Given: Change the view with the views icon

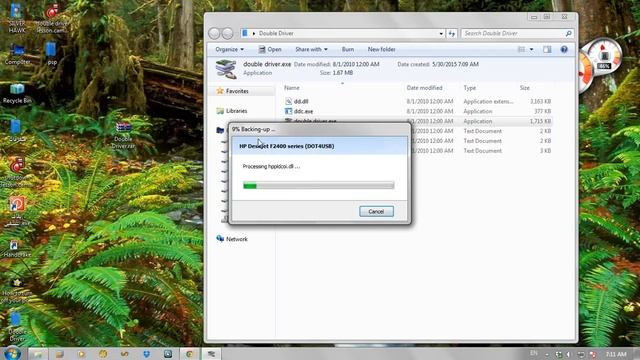Looking at the screenshot, I should [521, 49].
